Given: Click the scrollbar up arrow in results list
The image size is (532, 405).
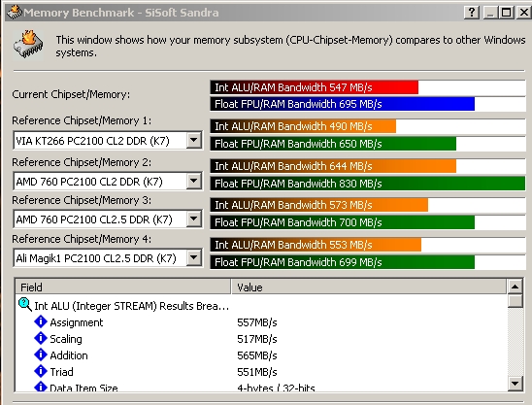Looking at the screenshot, I should pyautogui.click(x=515, y=287).
